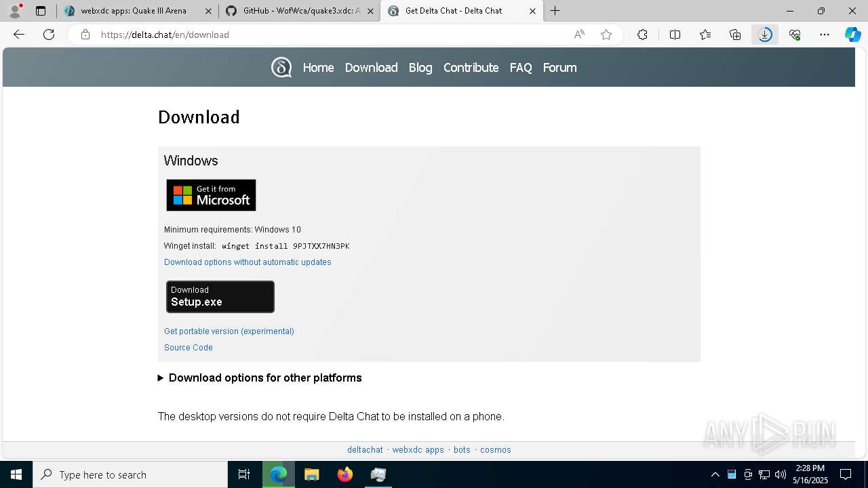This screenshot has height=488, width=868.
Task: Open Collections icon
Action: [735, 35]
